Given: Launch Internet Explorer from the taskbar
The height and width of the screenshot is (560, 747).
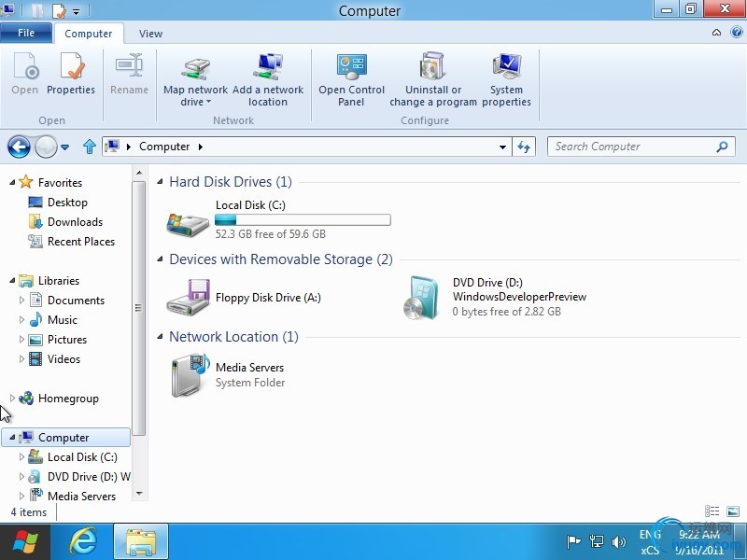Looking at the screenshot, I should coord(83,542).
